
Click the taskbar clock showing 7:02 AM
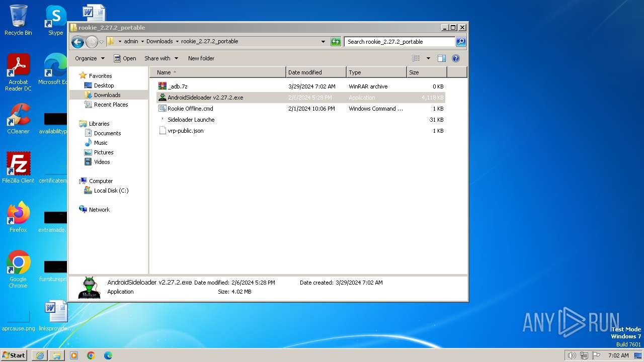tap(618, 355)
